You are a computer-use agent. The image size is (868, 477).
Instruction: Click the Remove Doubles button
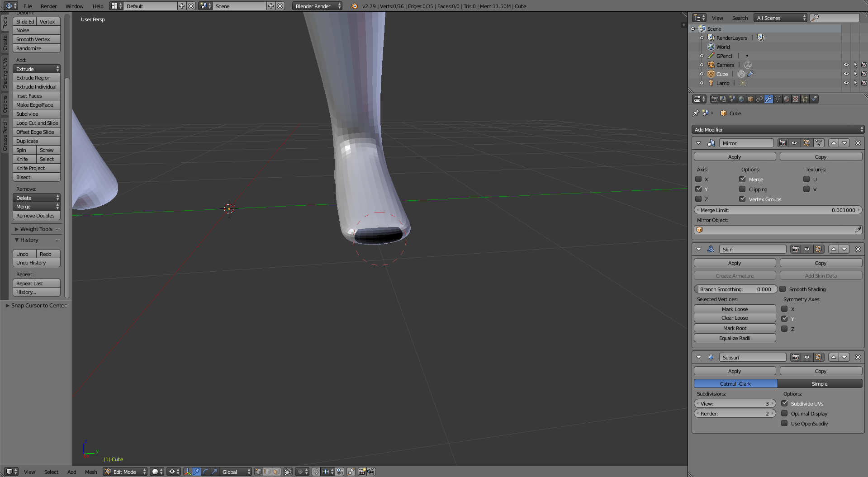(x=37, y=216)
